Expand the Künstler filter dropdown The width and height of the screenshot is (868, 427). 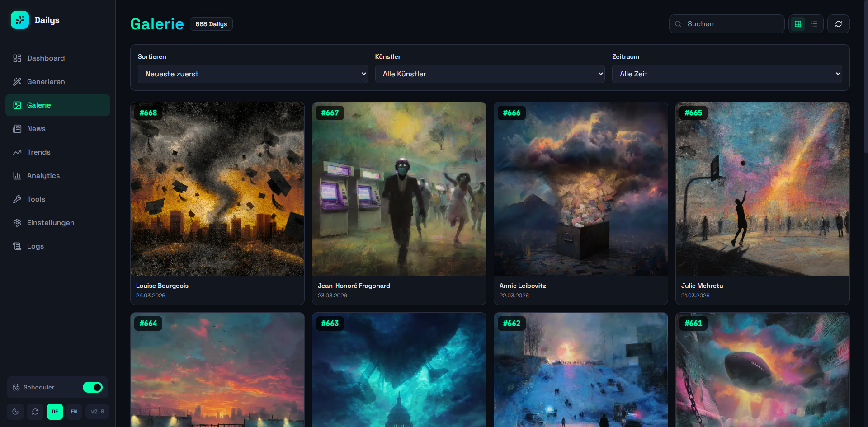pos(490,74)
